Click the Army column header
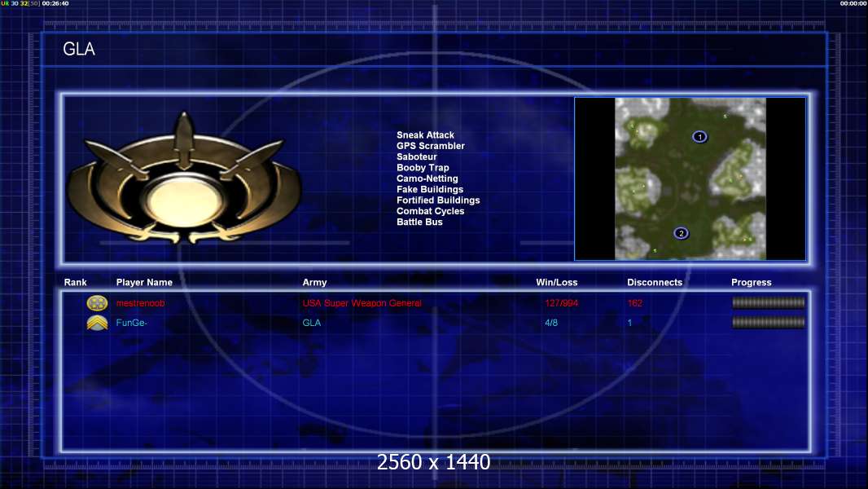 pos(314,283)
